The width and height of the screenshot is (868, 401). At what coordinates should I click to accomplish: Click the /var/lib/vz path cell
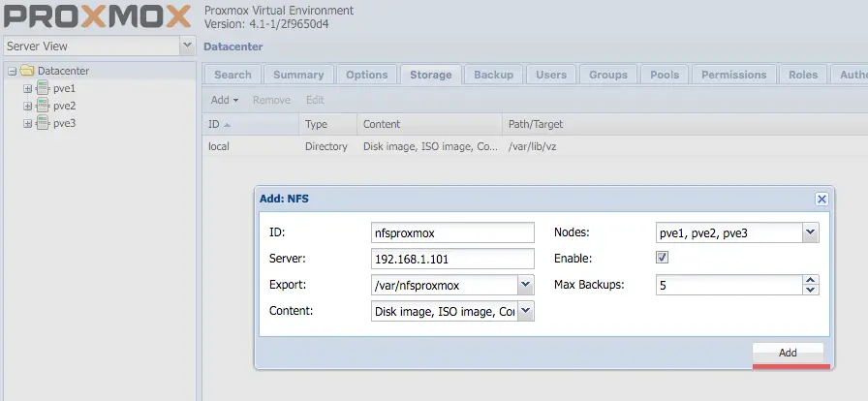(532, 147)
